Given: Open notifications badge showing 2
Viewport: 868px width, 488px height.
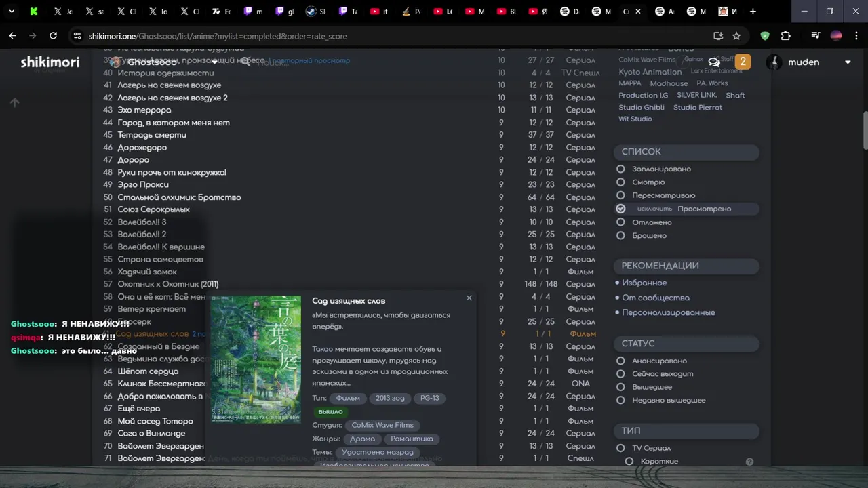Looking at the screenshot, I should (x=743, y=62).
